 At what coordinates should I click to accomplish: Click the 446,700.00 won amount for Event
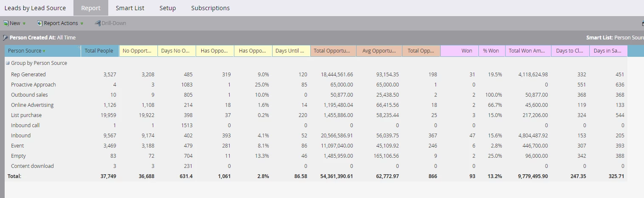pos(535,146)
